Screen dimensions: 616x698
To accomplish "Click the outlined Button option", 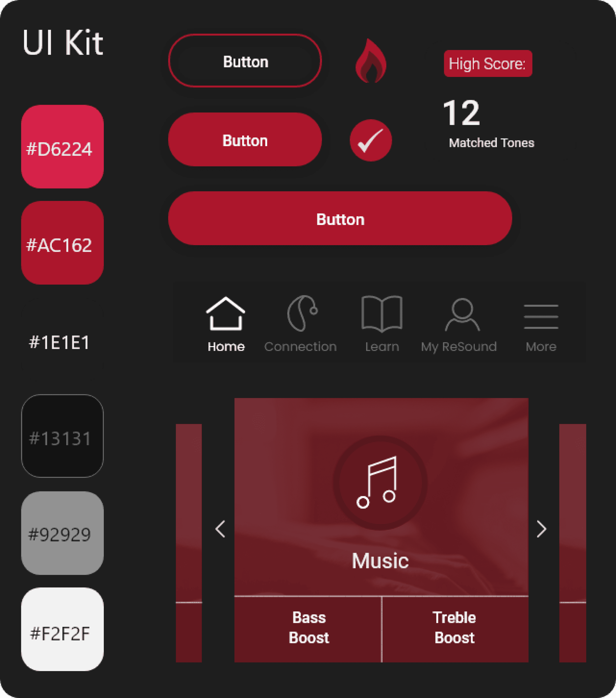I will point(246,61).
